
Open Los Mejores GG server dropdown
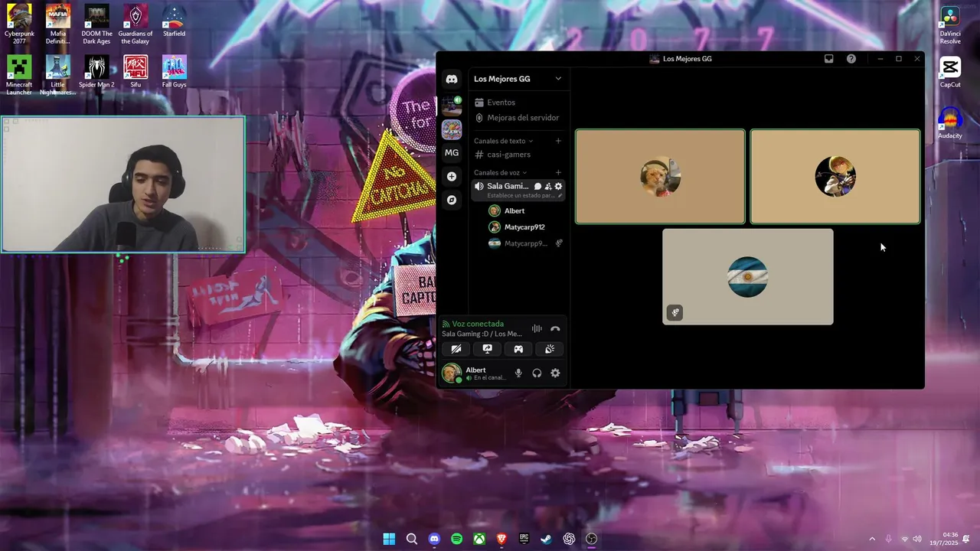[518, 79]
